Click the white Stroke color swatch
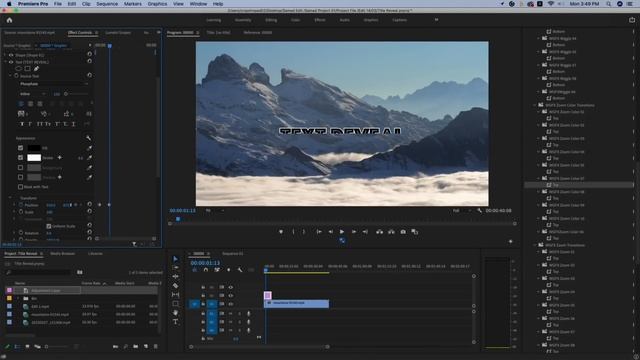This screenshot has width=640, height=360. (34, 158)
